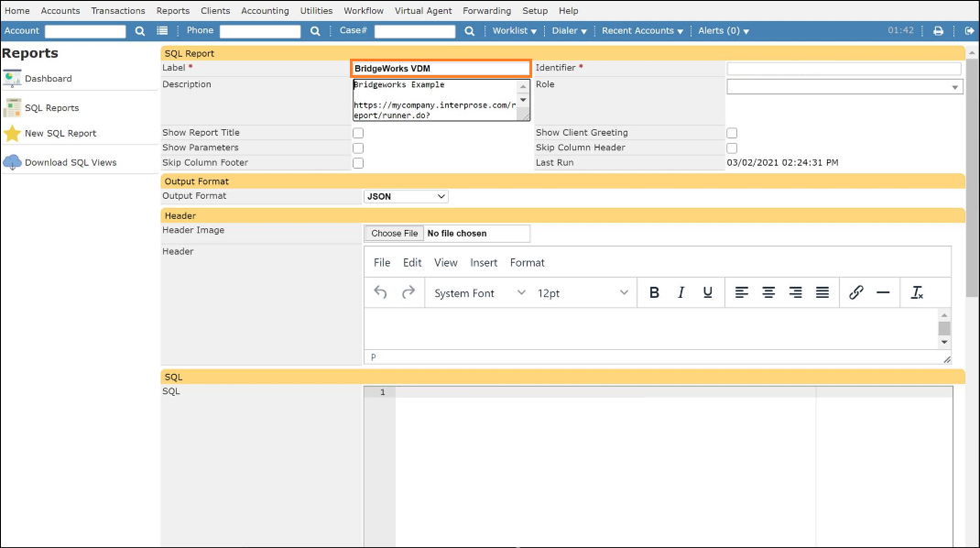980x548 pixels.
Task: Click the header editor scroll down arrow
Action: point(944,342)
